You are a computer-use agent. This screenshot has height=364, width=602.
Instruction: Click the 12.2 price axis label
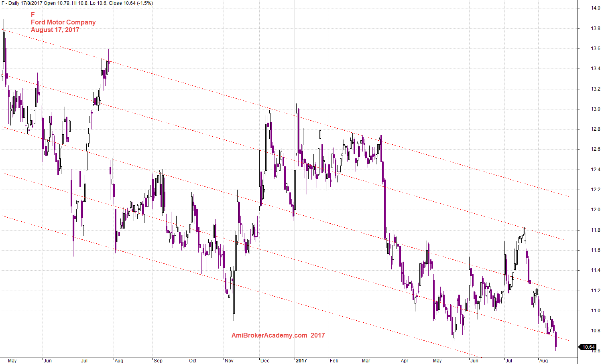click(x=595, y=190)
